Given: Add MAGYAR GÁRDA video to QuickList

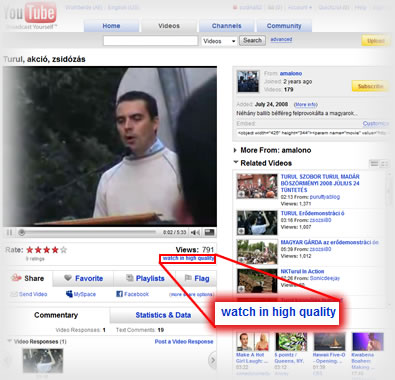Looking at the screenshot, I should coord(241,260).
